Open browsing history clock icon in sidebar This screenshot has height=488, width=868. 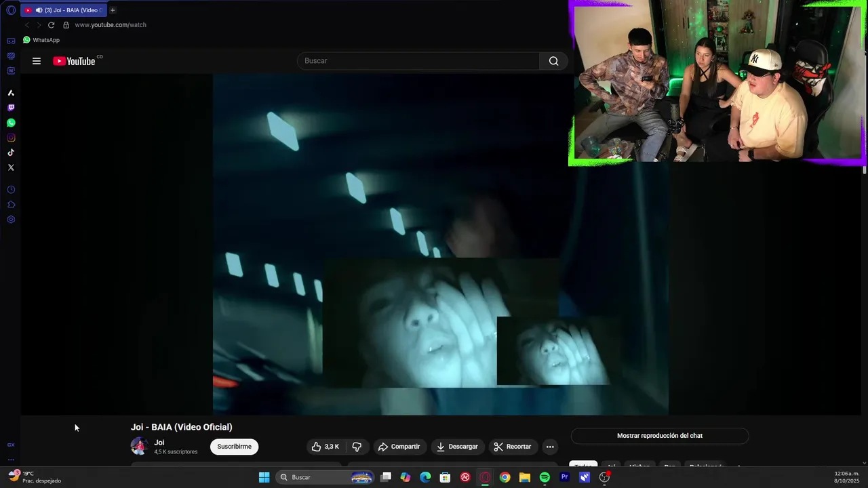(x=11, y=190)
